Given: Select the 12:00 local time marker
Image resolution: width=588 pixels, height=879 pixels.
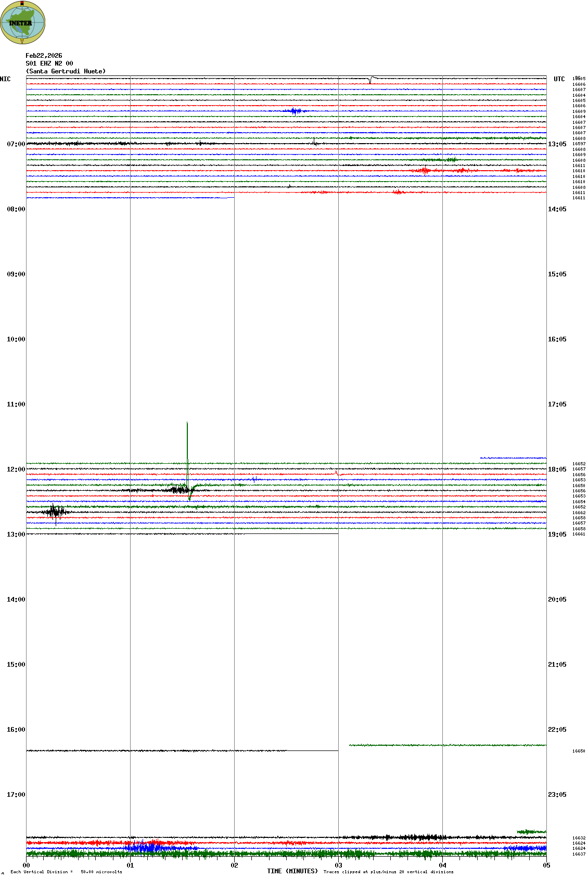Looking at the screenshot, I should [16, 469].
